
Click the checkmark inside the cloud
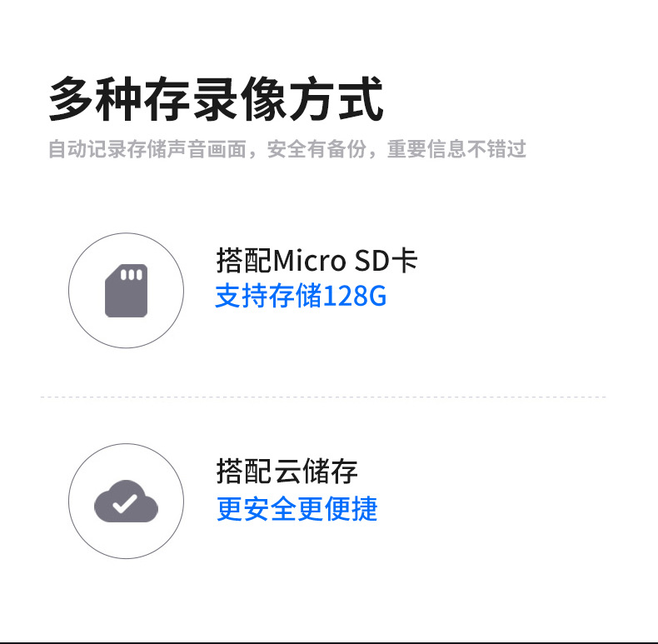(x=126, y=504)
